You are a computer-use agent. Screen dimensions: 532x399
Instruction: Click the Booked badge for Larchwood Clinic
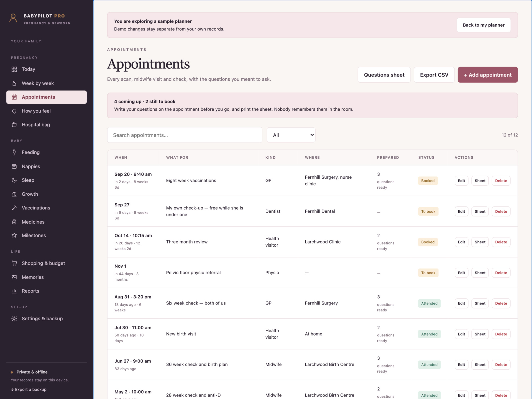pos(428,242)
